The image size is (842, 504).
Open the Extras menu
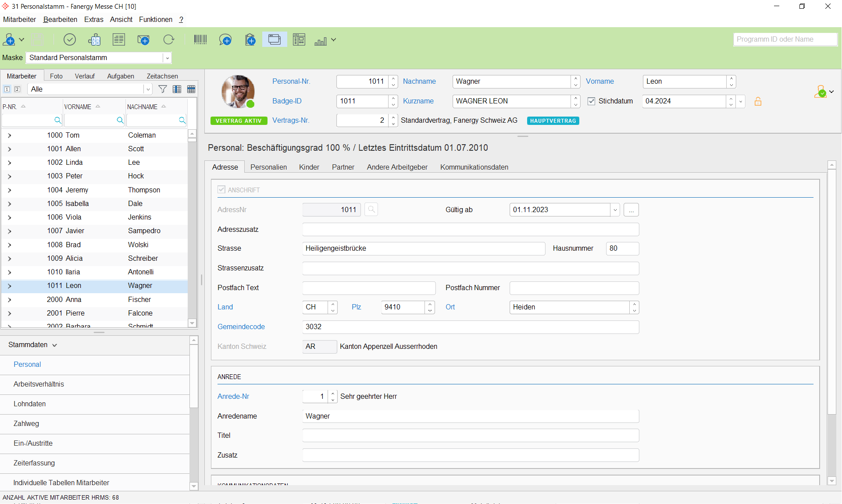(x=93, y=19)
